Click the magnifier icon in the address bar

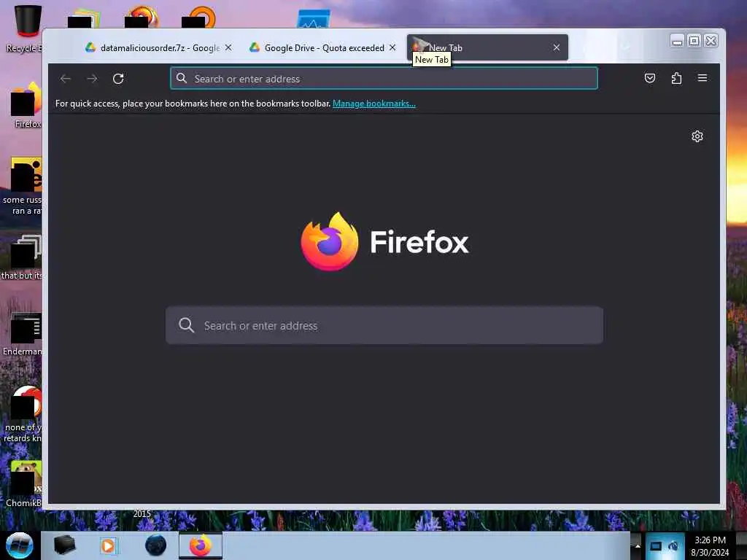point(182,78)
